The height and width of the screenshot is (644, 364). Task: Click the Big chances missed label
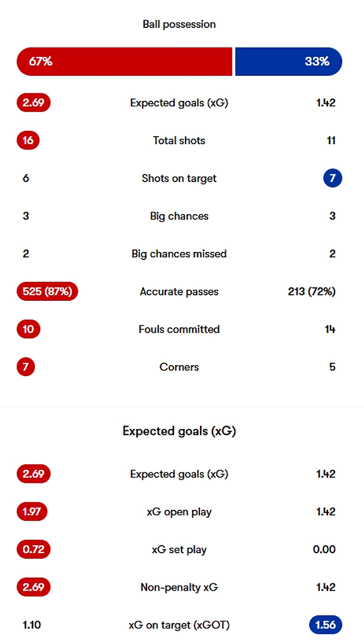pyautogui.click(x=179, y=254)
